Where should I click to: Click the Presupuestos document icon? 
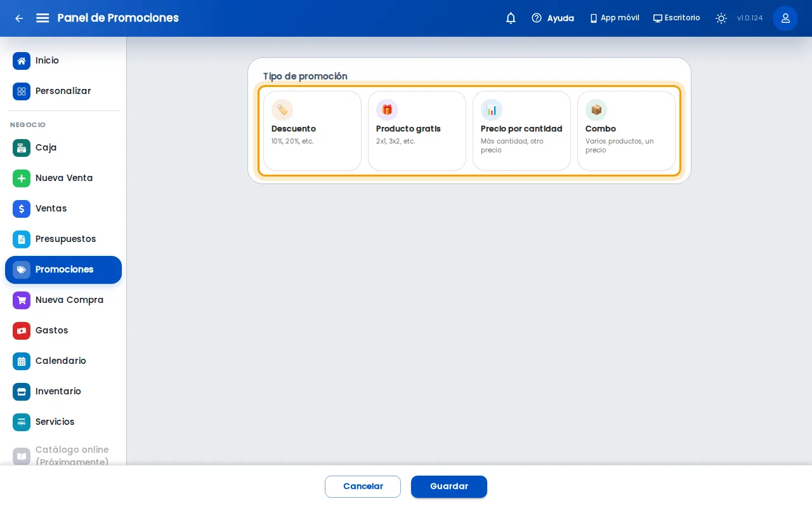(22, 239)
